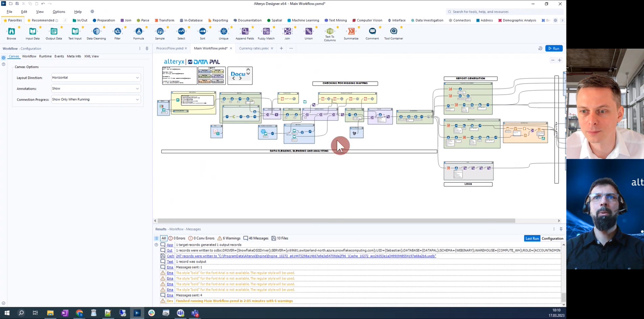Switch to the Currency rates.yxmc tab
This screenshot has width=644, height=319.
(x=254, y=48)
